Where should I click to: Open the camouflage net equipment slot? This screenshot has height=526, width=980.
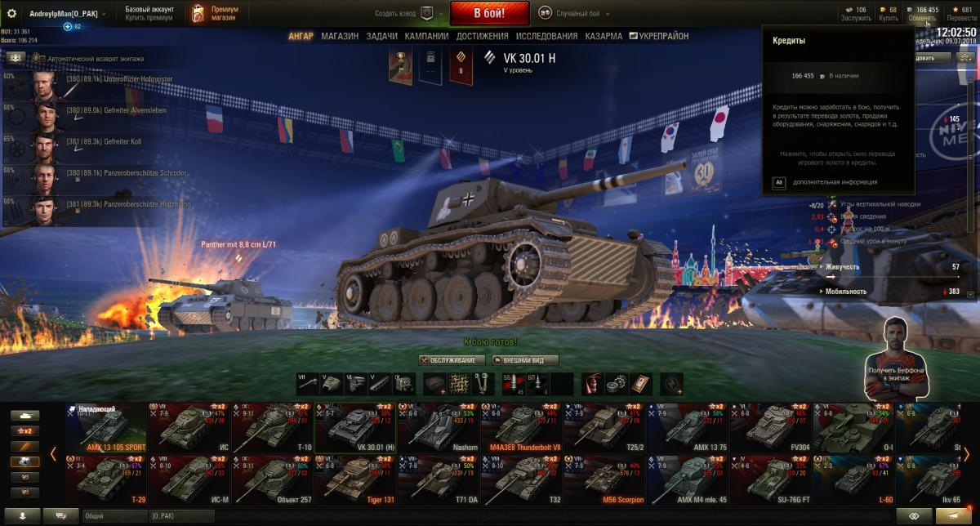coord(461,382)
